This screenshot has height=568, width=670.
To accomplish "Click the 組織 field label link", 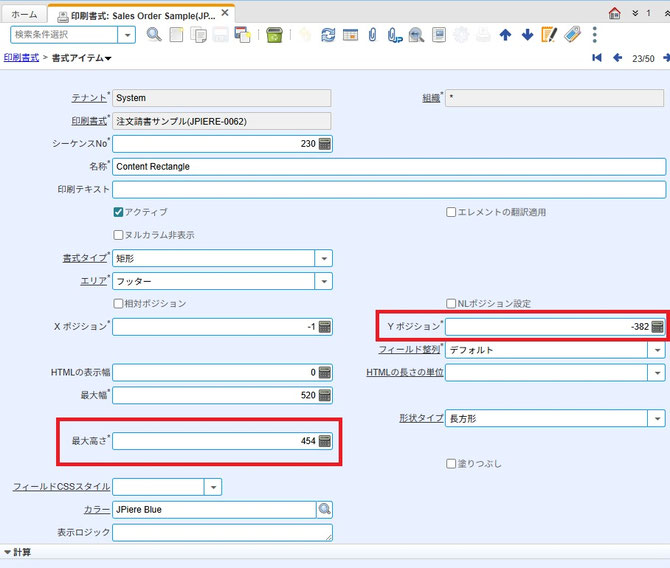I will click(431, 98).
